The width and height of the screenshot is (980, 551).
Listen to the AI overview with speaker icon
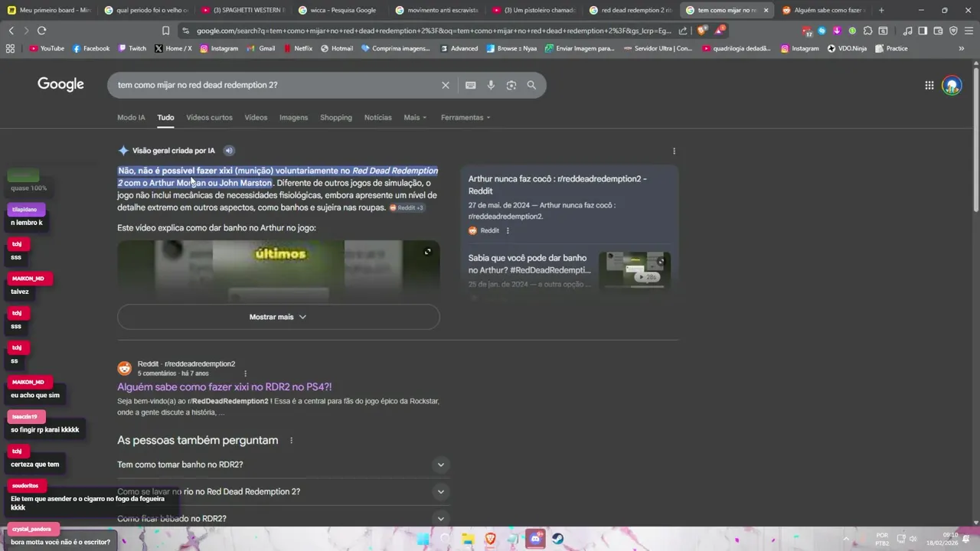(228, 151)
